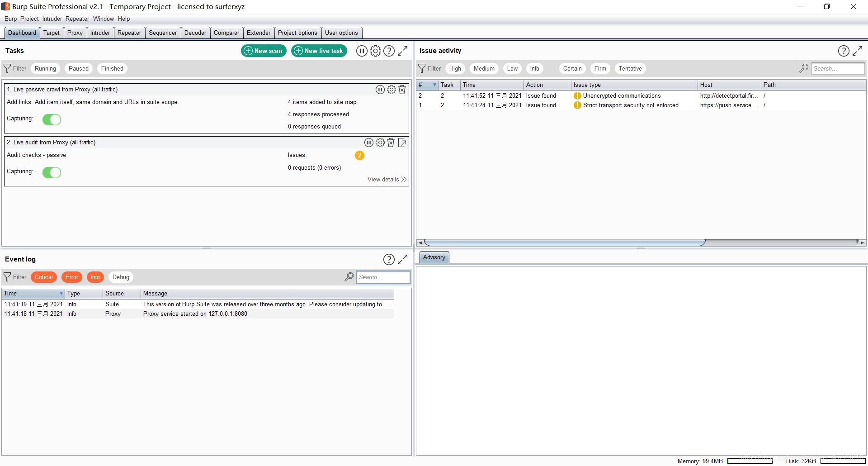The image size is (868, 466).
Task: Toggle the Critical event log filter
Action: coord(44,277)
